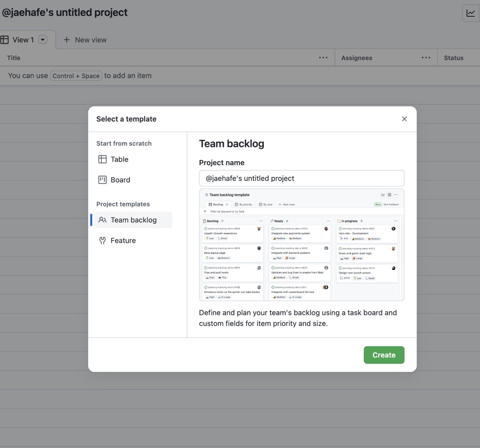Select the Feature project template
The image size is (480, 448).
pos(123,240)
